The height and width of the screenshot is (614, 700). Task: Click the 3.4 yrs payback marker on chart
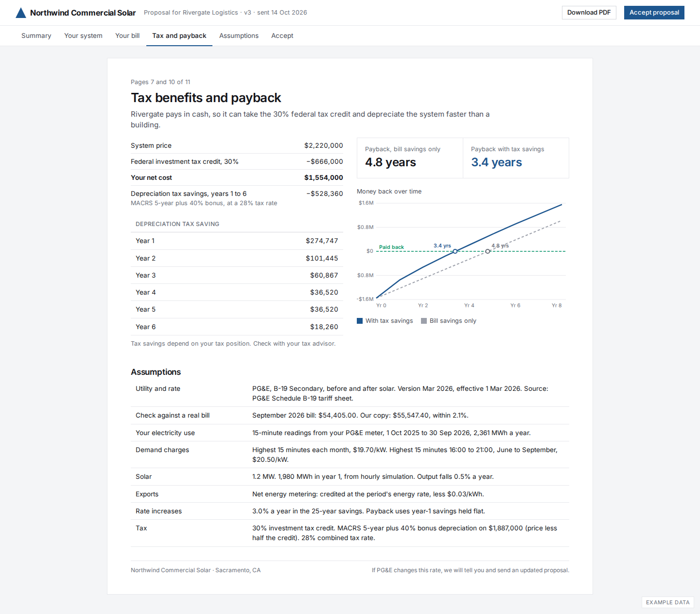point(455,251)
